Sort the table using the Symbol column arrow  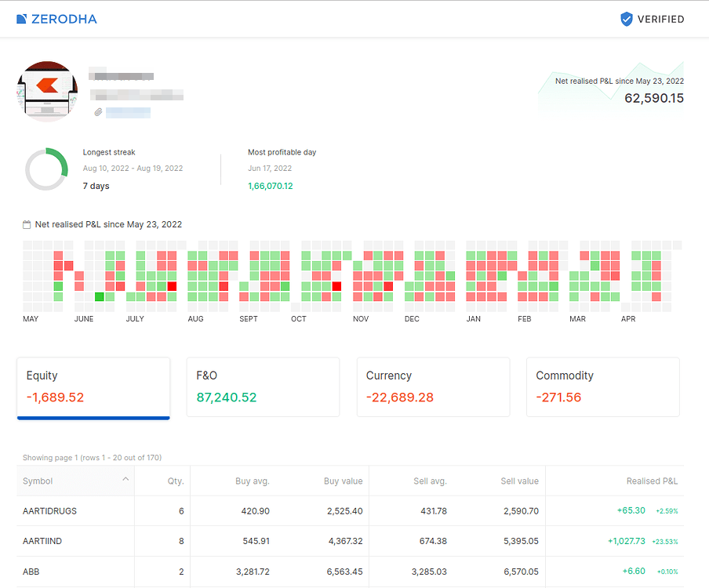tap(125, 480)
